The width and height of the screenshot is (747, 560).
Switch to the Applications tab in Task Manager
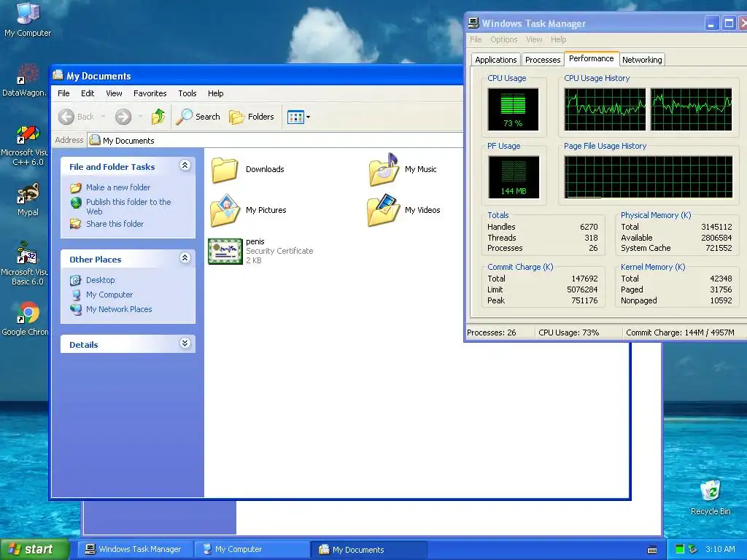(x=495, y=60)
